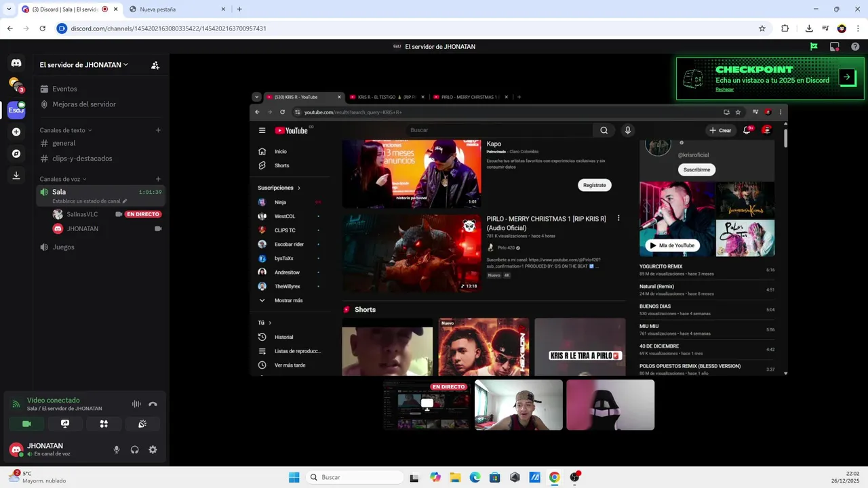Click SalinasVLC user in voice channel
868x488 pixels.
(82, 214)
